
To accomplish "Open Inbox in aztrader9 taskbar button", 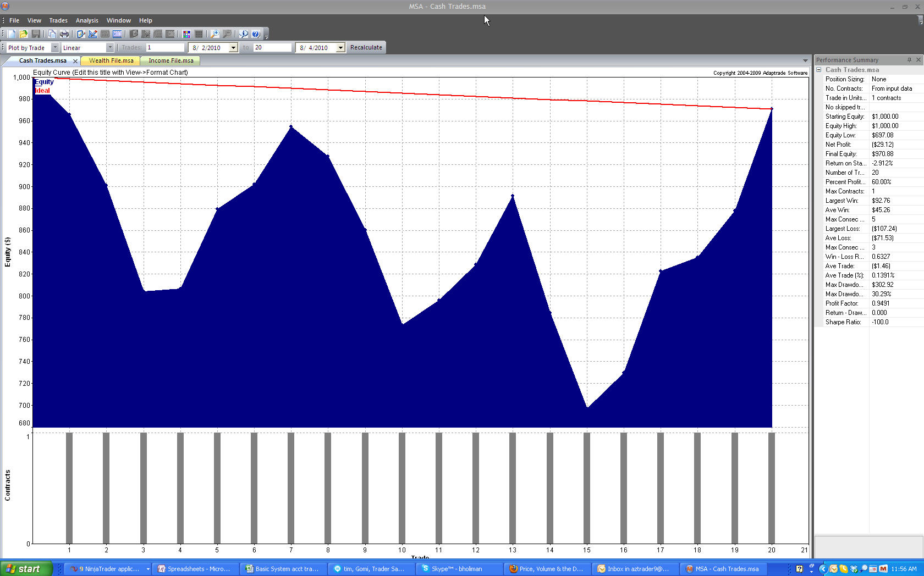I will [x=635, y=569].
